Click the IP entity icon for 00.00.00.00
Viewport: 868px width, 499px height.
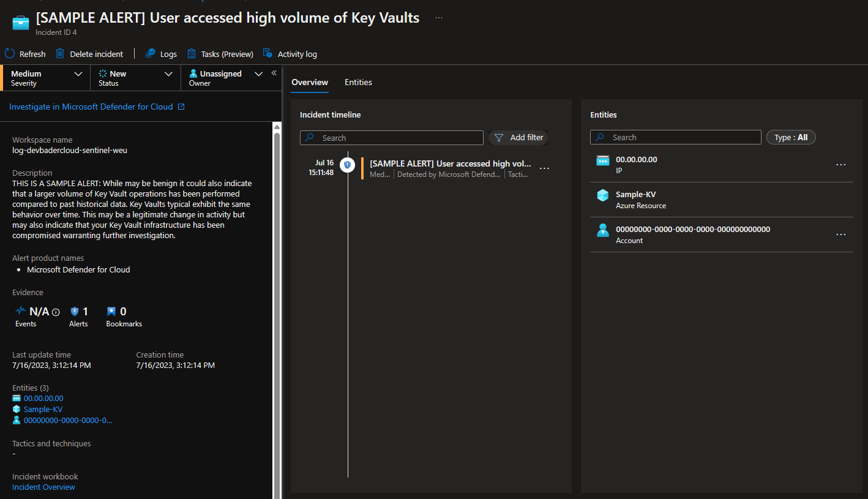pos(604,160)
